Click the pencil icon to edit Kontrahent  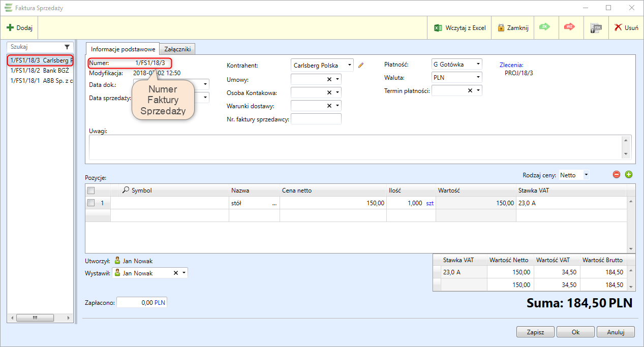point(361,65)
